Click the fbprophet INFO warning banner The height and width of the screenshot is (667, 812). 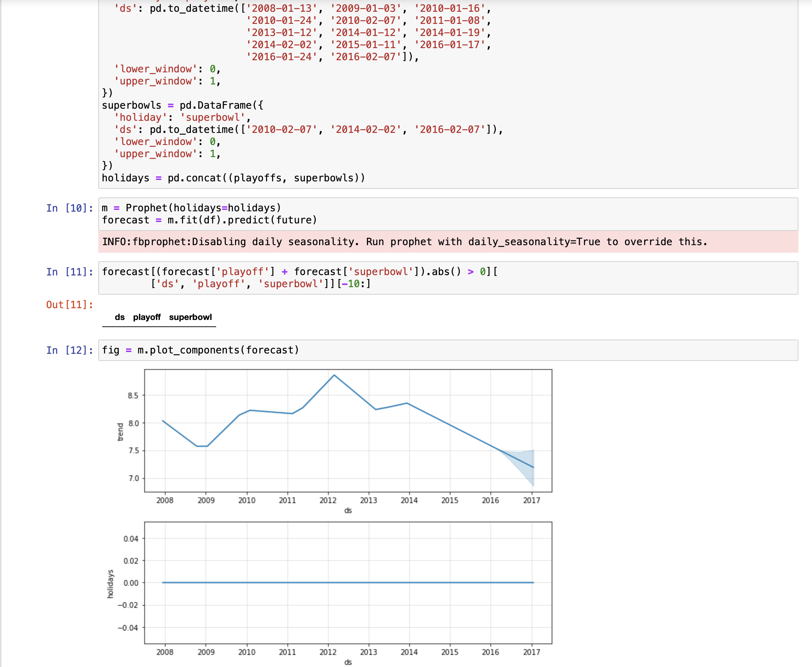coord(403,242)
